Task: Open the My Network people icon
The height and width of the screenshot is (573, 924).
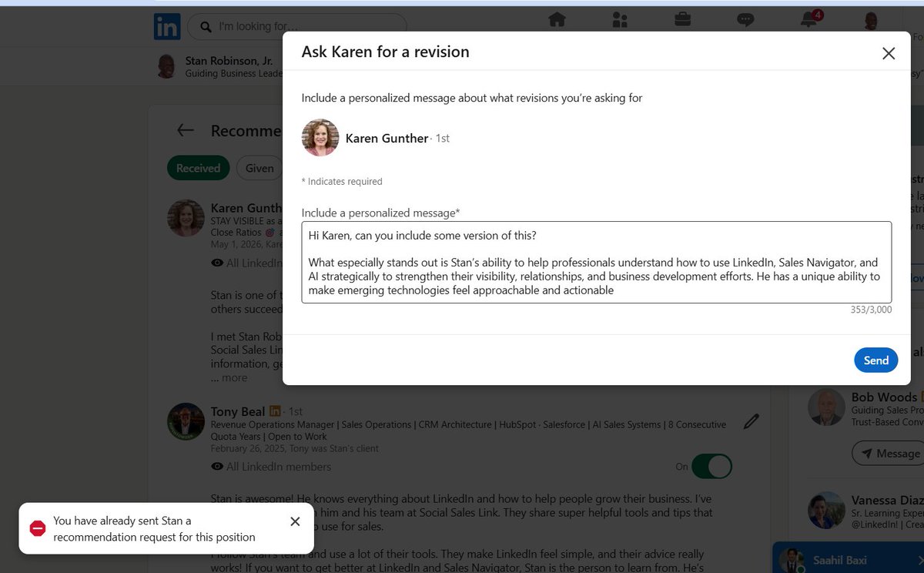Action: (x=620, y=20)
